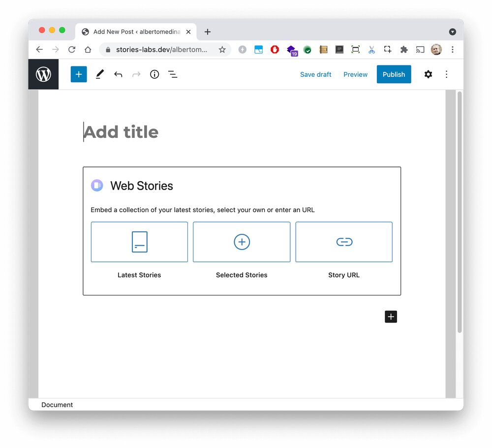492x448 pixels.
Task: Open the post Preview
Action: point(356,74)
